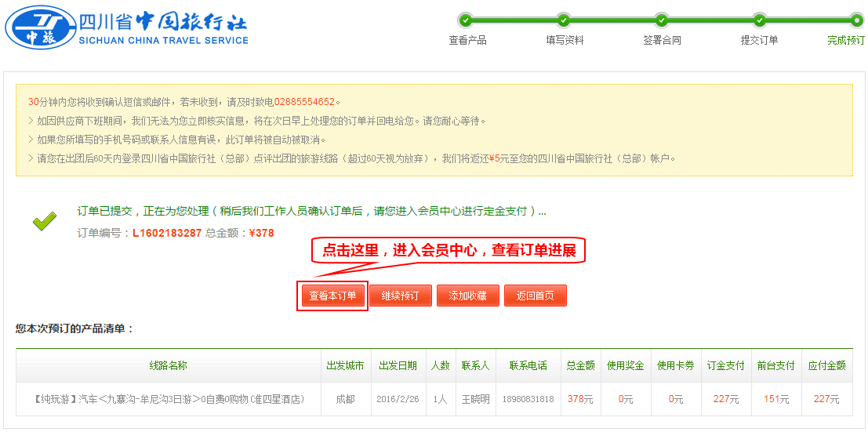Click the 出发日期 column header
This screenshot has height=439, width=868.
[398, 365]
